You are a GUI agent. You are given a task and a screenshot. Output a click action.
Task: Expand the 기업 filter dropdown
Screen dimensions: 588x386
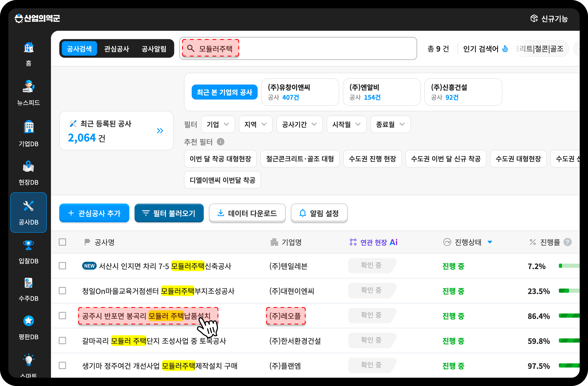(218, 124)
